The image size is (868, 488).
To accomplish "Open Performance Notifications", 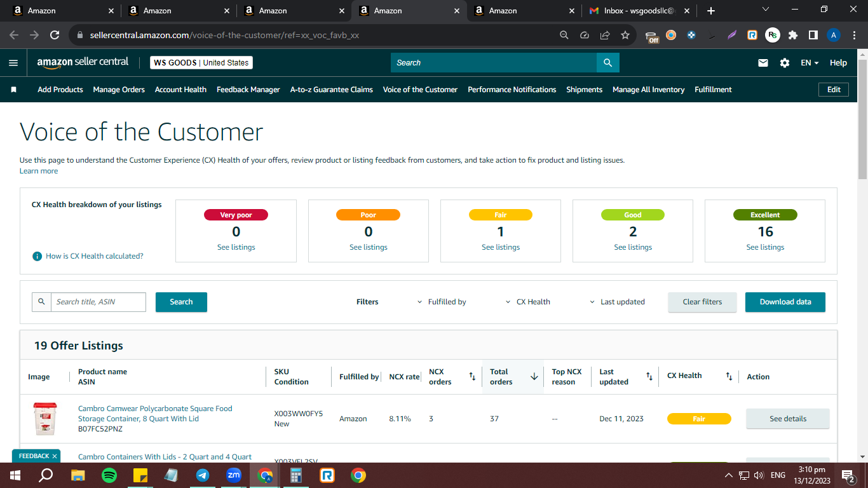I will (512, 90).
